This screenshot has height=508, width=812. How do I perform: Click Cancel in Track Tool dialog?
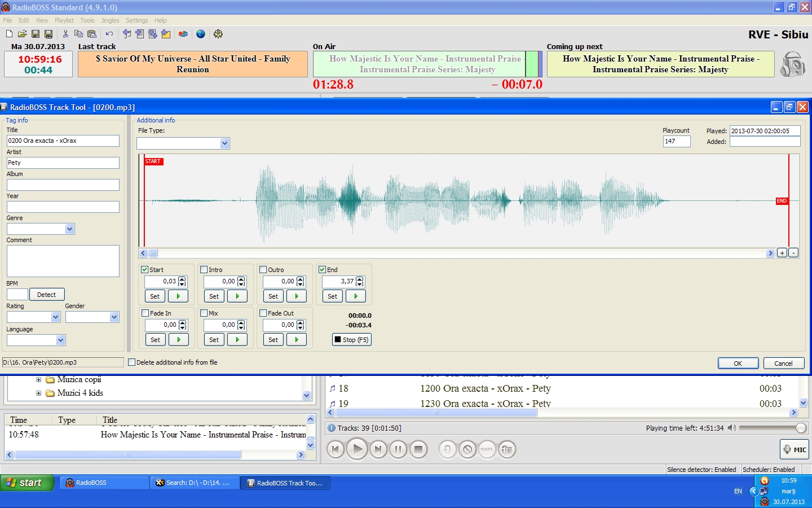pos(784,364)
